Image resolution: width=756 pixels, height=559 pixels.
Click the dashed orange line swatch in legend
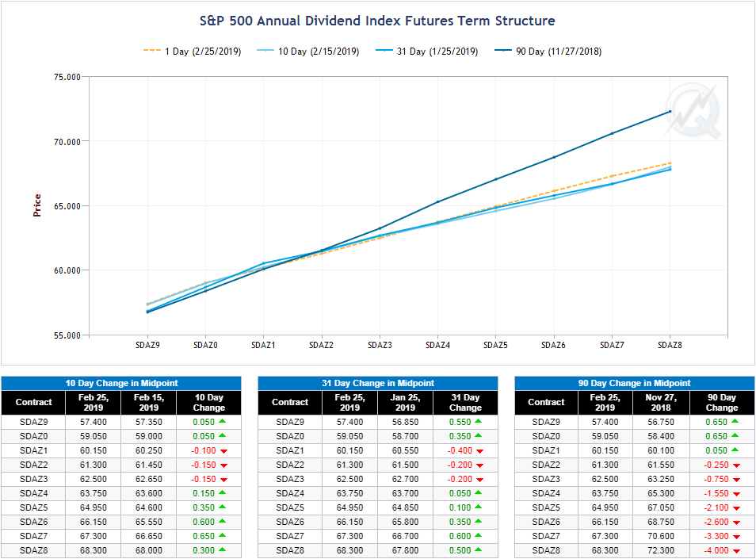(152, 52)
